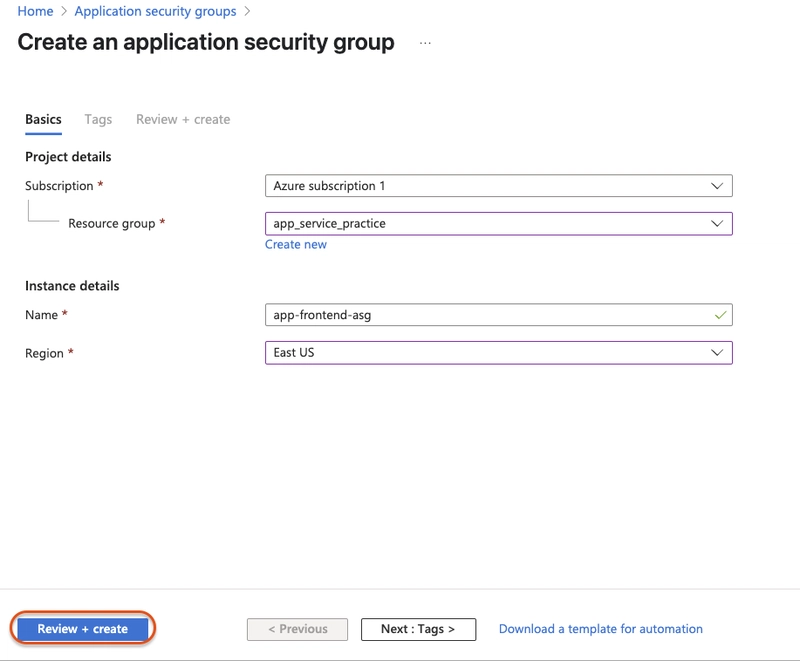The image size is (800, 661).
Task: Click breadcrumb chevron after Home
Action: 64,11
